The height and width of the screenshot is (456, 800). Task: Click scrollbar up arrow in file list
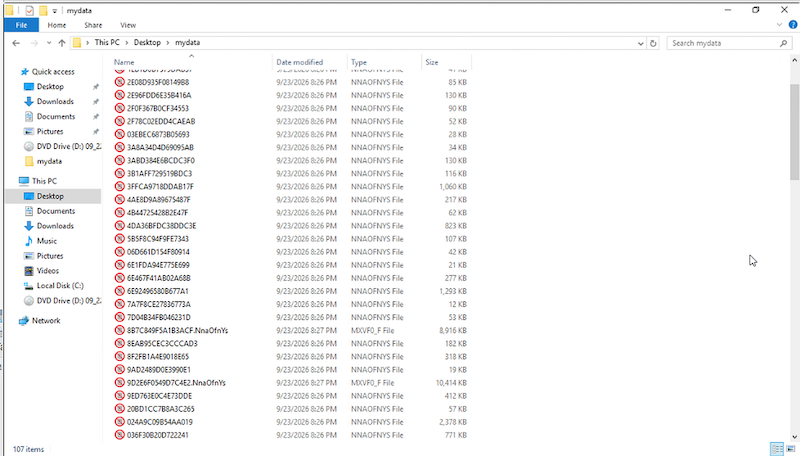(x=794, y=60)
